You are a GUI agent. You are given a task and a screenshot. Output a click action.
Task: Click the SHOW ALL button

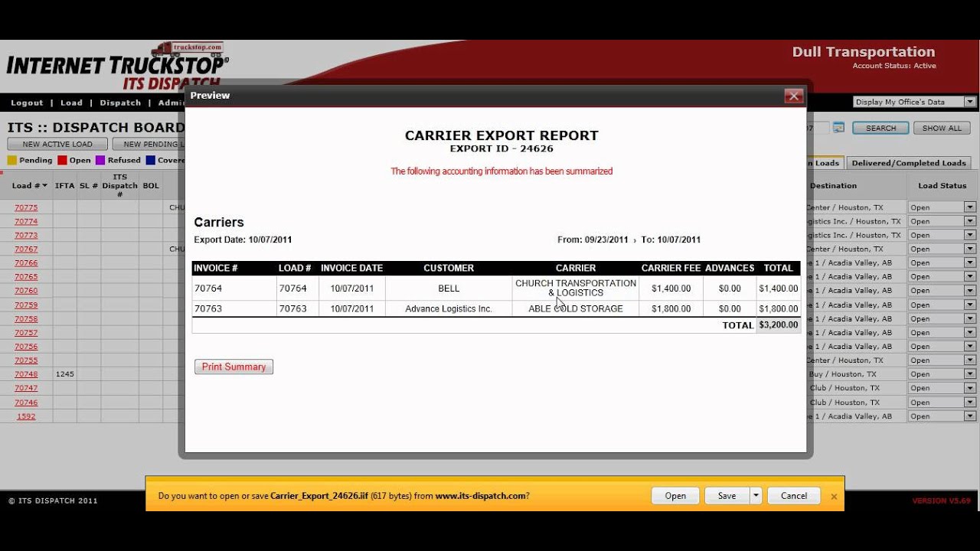click(x=942, y=128)
